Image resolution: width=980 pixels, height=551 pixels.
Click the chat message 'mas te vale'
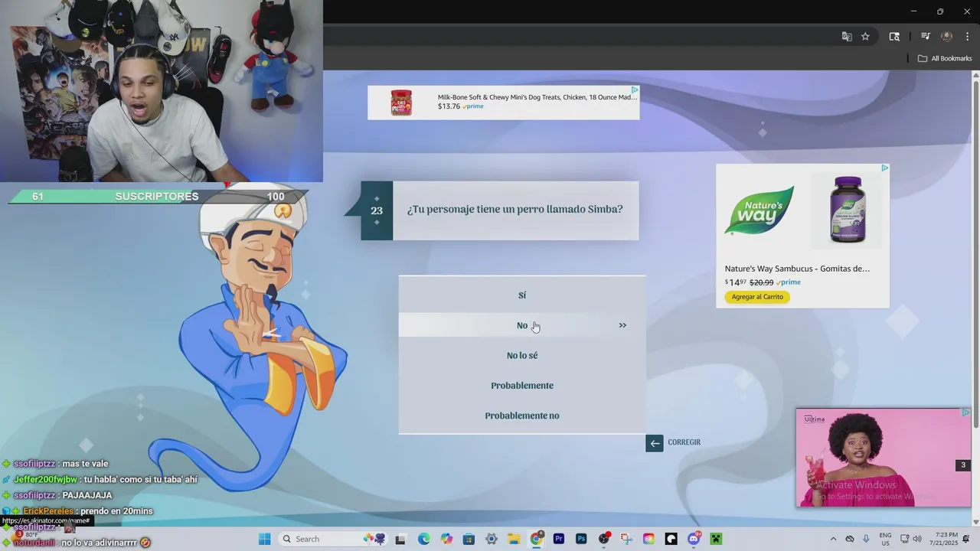pos(55,464)
